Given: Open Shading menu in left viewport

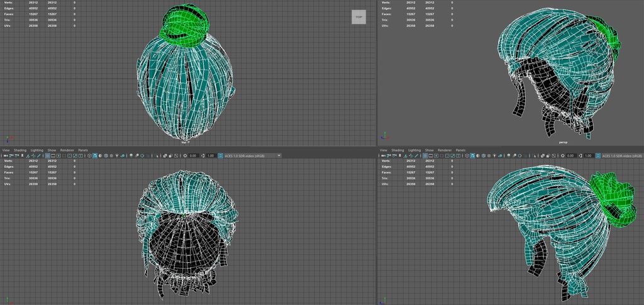Looking at the screenshot, I should pyautogui.click(x=20, y=150).
